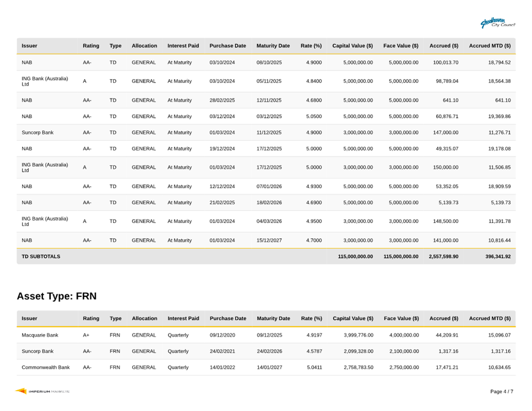Click the 'Macquarie Bank' issuer cell

(40, 335)
